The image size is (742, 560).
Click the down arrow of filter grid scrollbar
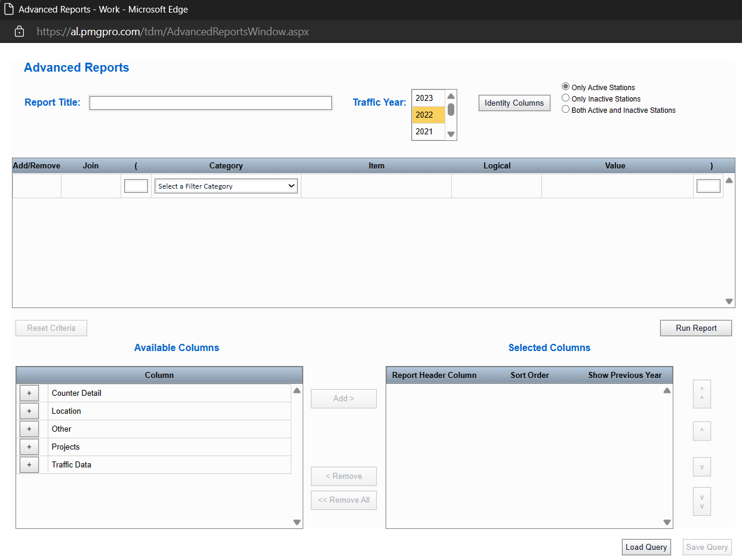(729, 301)
